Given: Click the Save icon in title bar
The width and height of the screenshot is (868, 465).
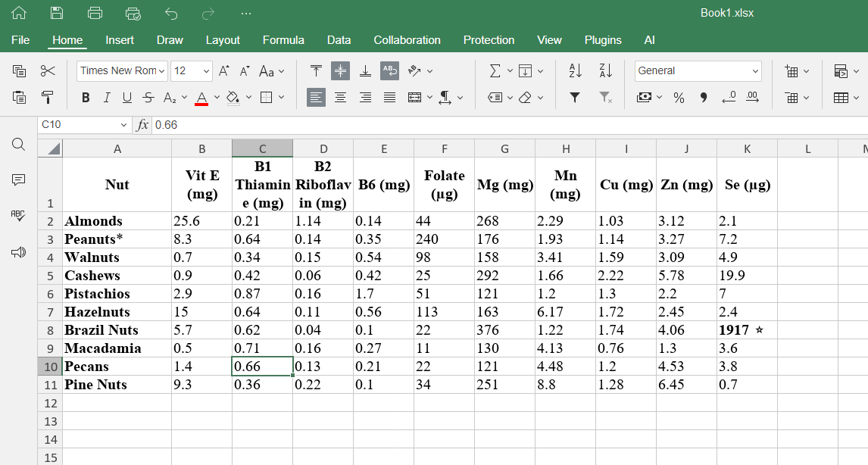Looking at the screenshot, I should [x=57, y=13].
